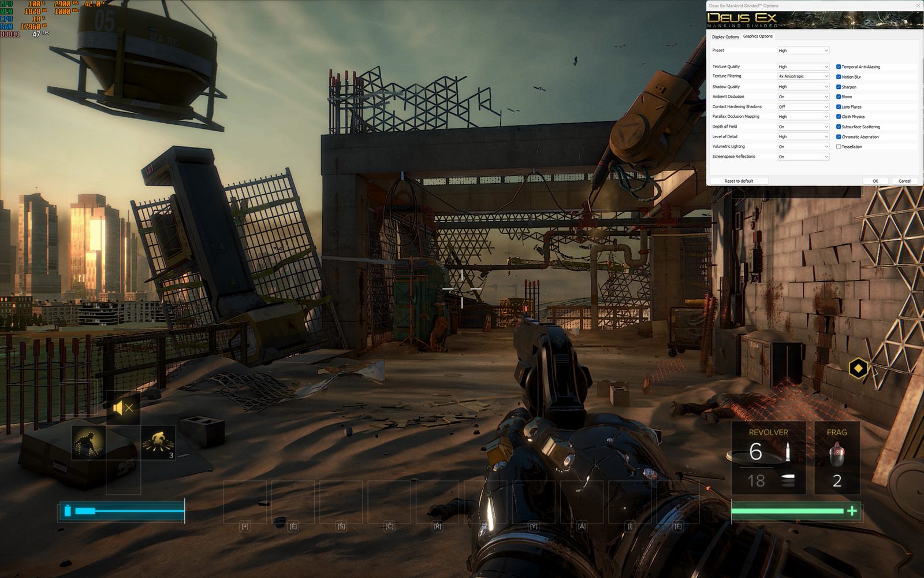Screen dimensions: 924x578
Task: Click the battery icon on the energy bar
Action: pyautogui.click(x=68, y=511)
